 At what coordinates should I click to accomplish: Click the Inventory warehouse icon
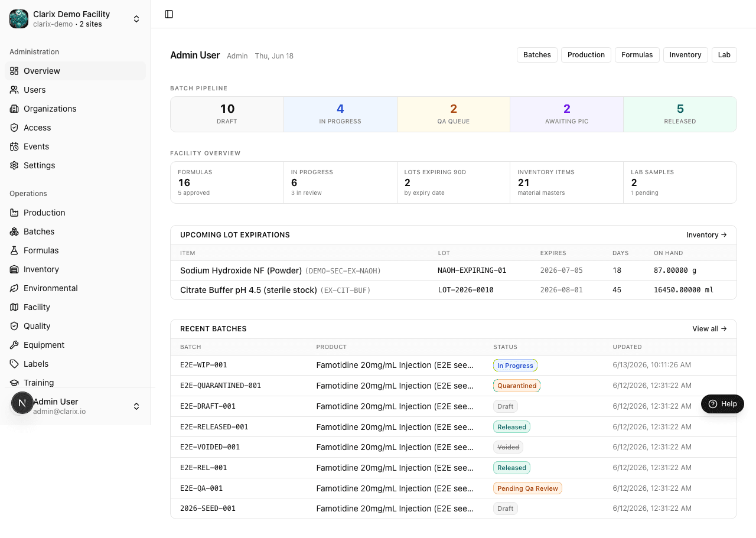[14, 269]
